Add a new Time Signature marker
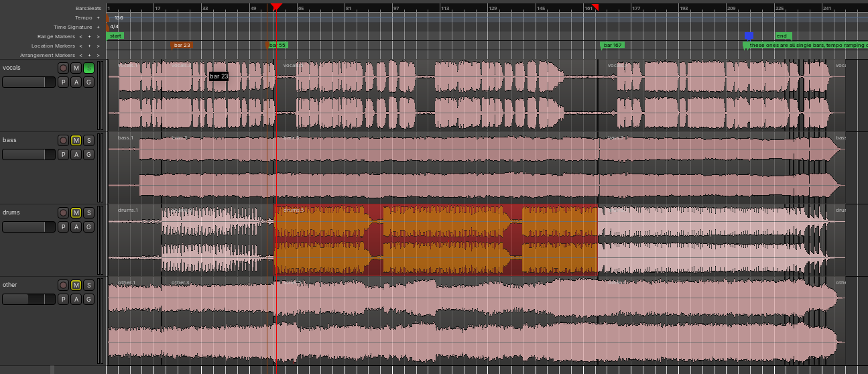The height and width of the screenshot is (374, 868). (98, 27)
